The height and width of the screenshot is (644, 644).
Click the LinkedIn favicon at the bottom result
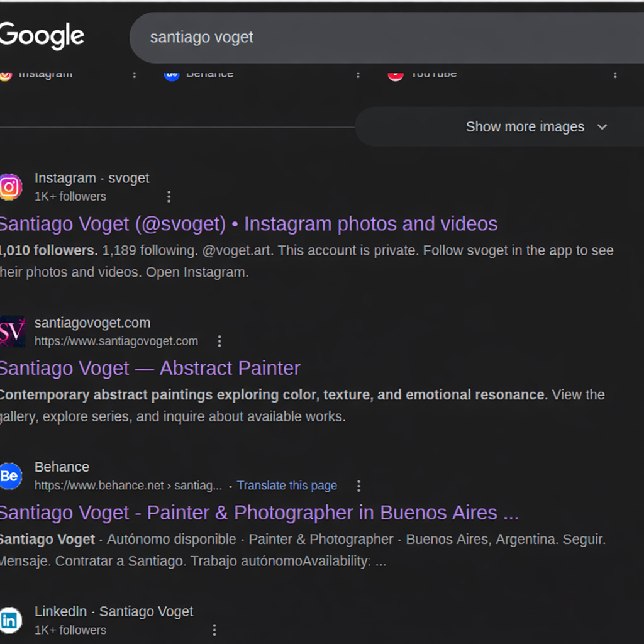[x=11, y=620]
